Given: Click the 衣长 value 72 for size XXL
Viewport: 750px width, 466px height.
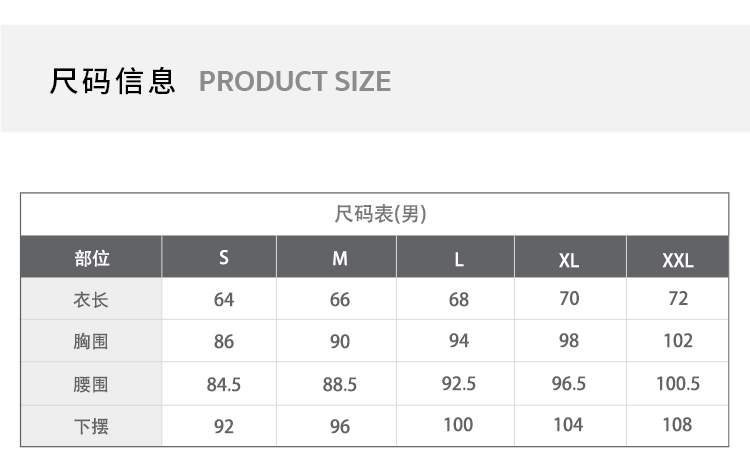Looking at the screenshot, I should coord(678,298).
